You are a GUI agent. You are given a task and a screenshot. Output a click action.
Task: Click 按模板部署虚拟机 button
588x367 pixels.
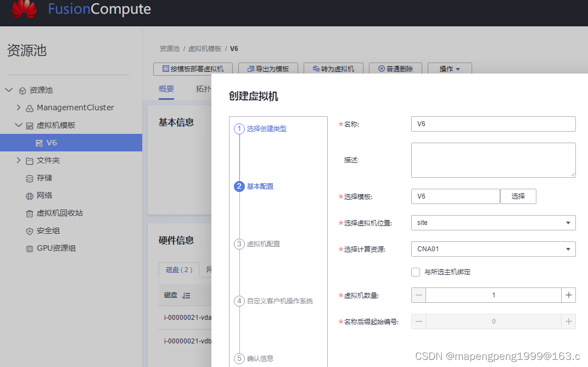coord(193,69)
